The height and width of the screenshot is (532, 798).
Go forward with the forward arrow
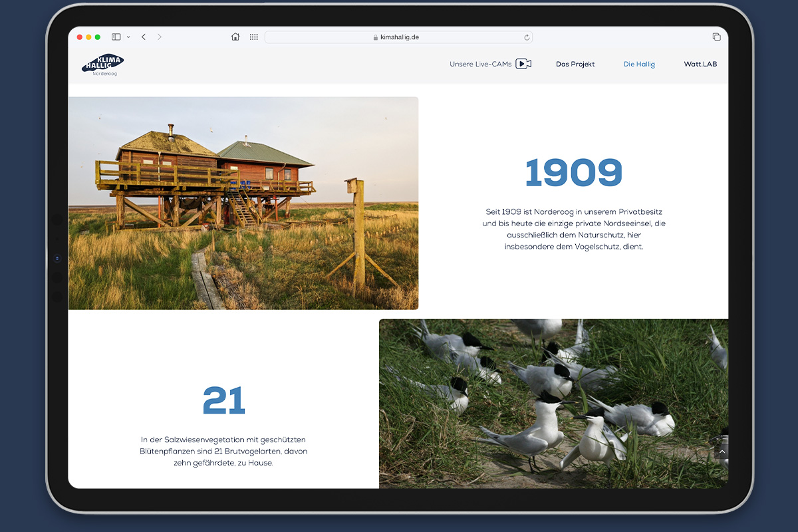click(x=160, y=37)
